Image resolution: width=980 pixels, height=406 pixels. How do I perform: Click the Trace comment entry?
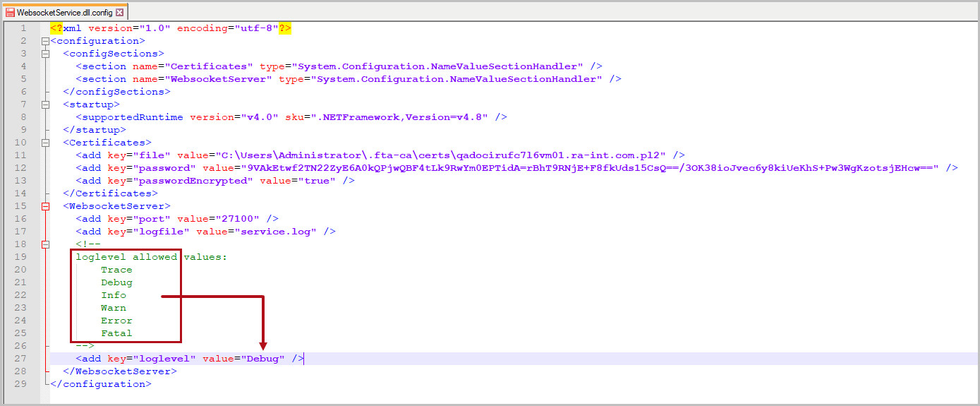tap(116, 270)
